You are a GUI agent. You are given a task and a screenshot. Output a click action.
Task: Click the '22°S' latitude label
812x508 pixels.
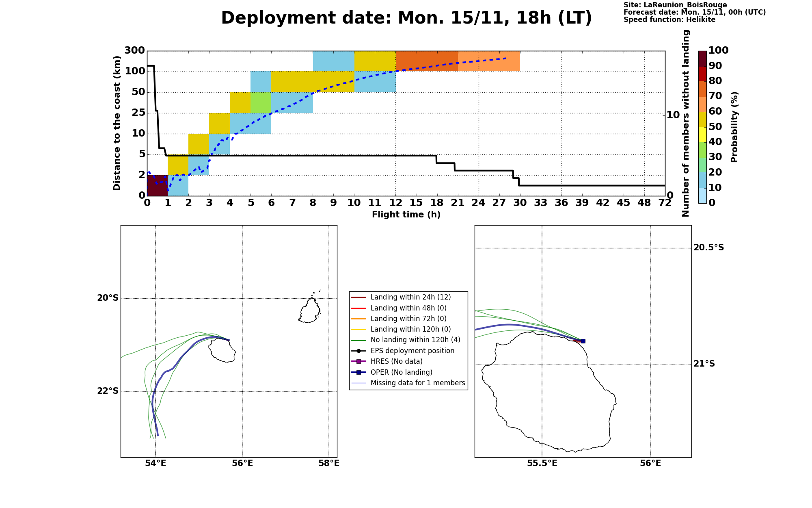pos(108,391)
